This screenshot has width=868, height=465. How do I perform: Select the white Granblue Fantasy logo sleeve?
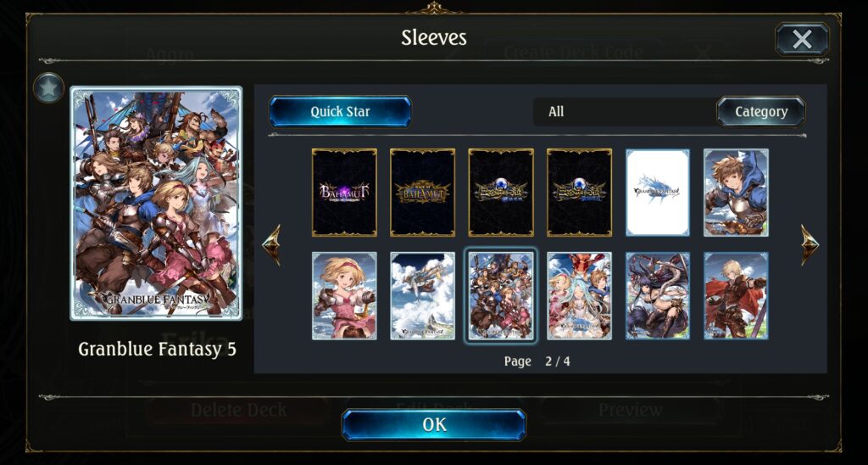pyautogui.click(x=658, y=193)
